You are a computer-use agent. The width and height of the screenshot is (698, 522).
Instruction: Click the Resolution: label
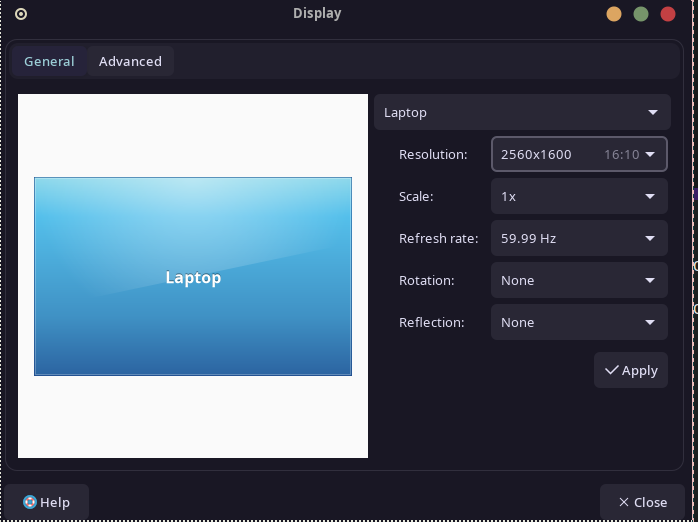(433, 154)
